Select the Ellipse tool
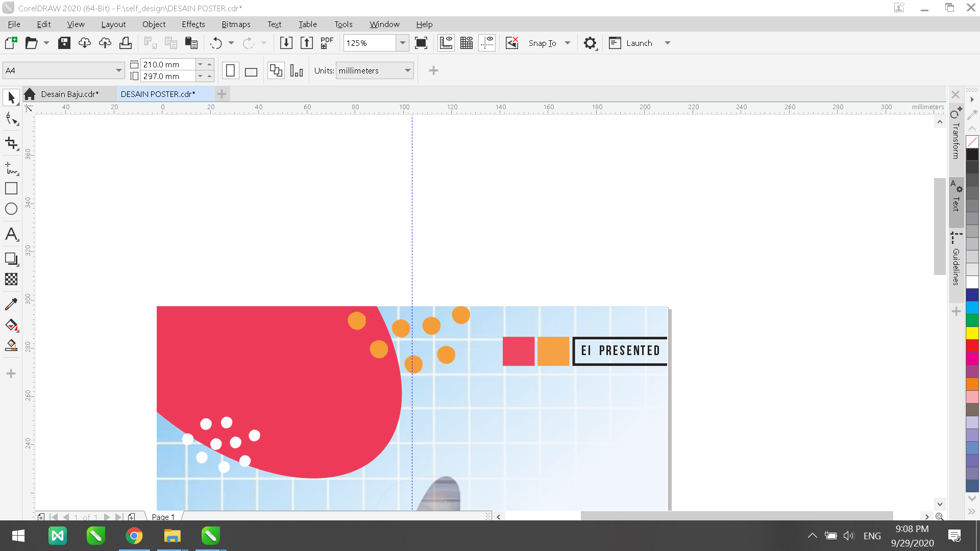 11,208
